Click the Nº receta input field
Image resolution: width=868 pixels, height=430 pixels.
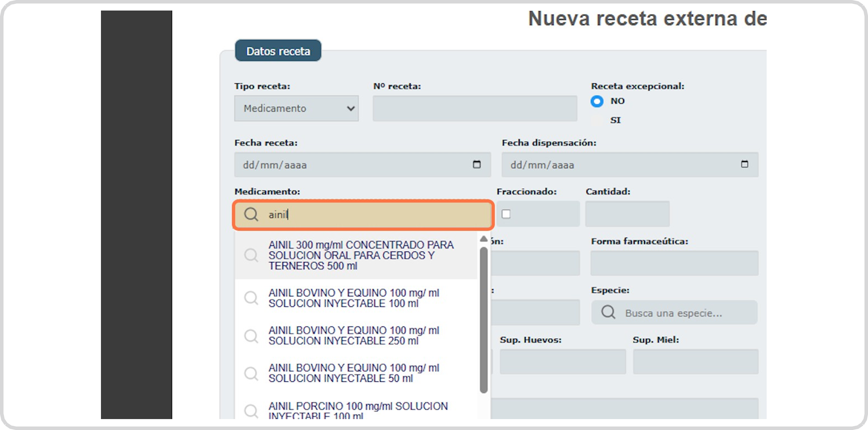click(x=474, y=108)
